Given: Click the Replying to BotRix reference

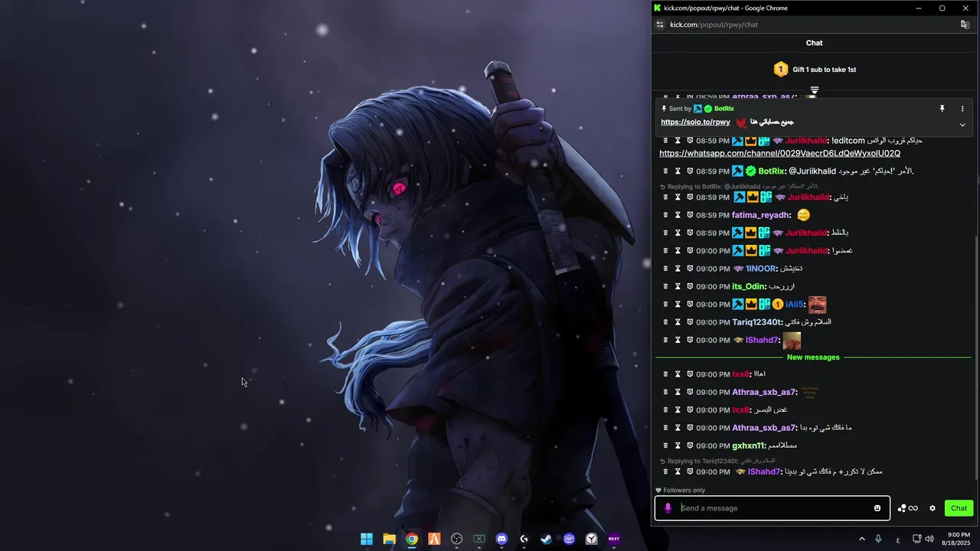Looking at the screenshot, I should point(739,187).
